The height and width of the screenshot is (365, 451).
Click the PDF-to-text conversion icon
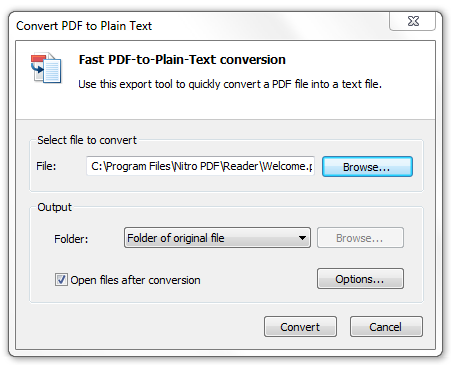(x=46, y=68)
